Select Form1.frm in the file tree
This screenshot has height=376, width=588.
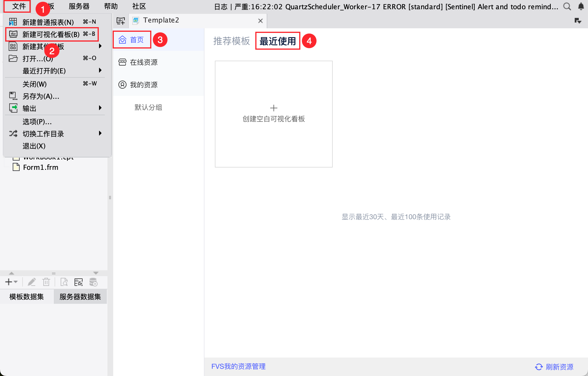pos(40,167)
